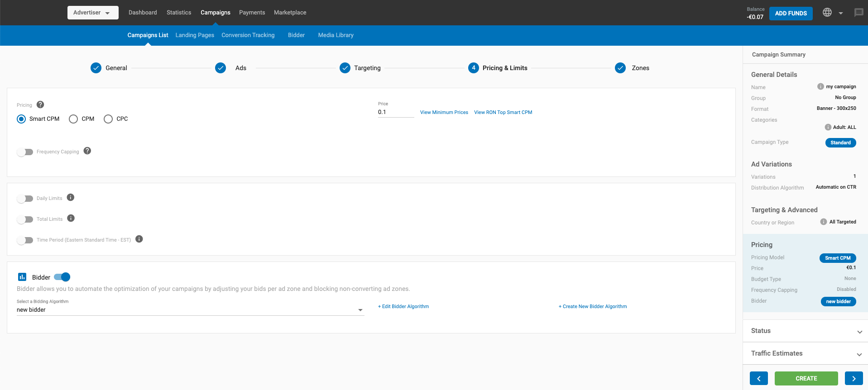868x390 pixels.
Task: Go to the Statistics menu
Action: pyautogui.click(x=179, y=13)
